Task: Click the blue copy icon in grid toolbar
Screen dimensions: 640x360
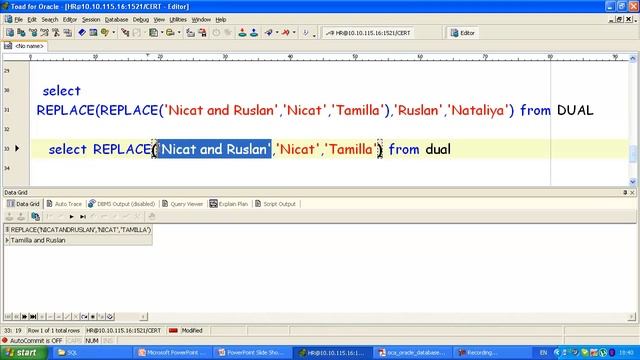Action: pyautogui.click(x=36, y=216)
